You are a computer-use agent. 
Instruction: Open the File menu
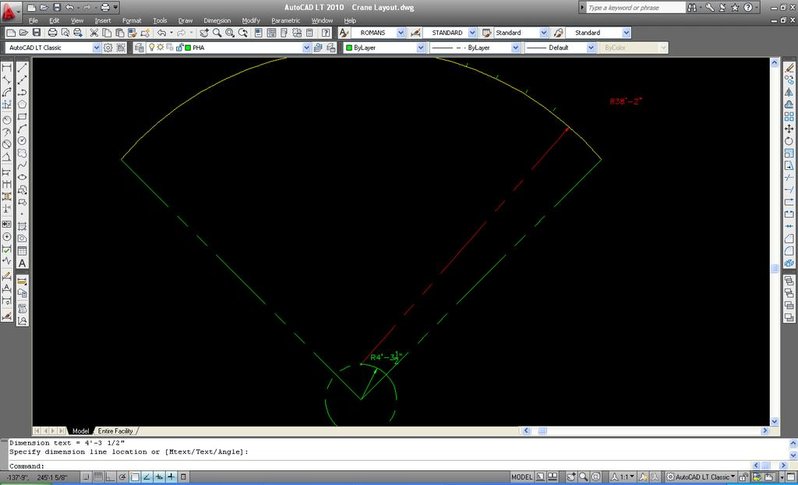coord(34,21)
